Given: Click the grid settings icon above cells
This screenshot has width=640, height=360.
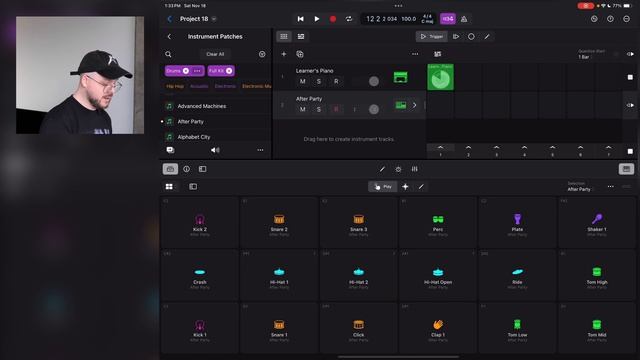Looking at the screenshot, I should 438,54.
